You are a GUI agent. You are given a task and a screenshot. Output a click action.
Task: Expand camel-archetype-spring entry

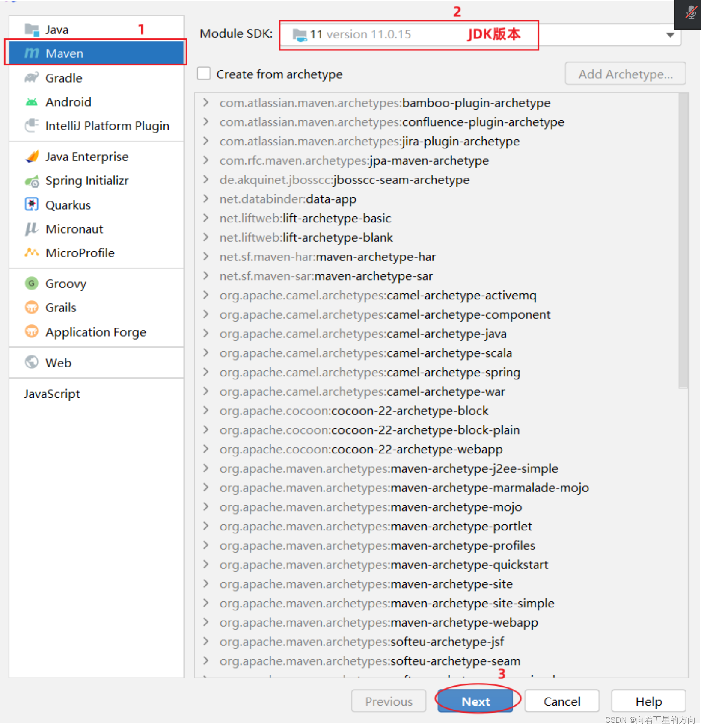206,372
